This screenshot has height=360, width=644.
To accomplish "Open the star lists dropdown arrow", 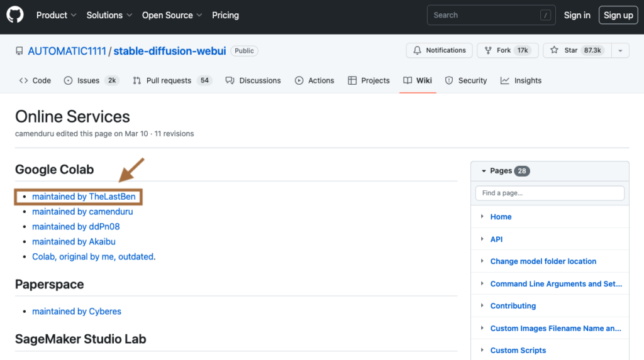I will (620, 50).
